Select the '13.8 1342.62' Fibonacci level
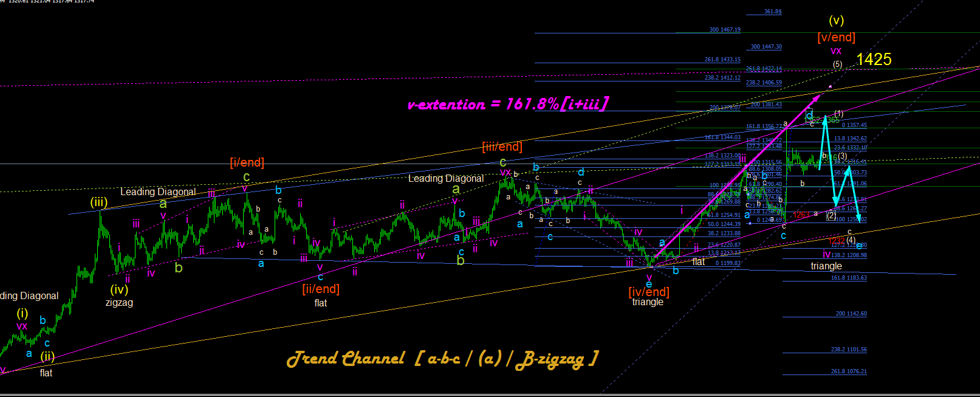 coord(851,139)
